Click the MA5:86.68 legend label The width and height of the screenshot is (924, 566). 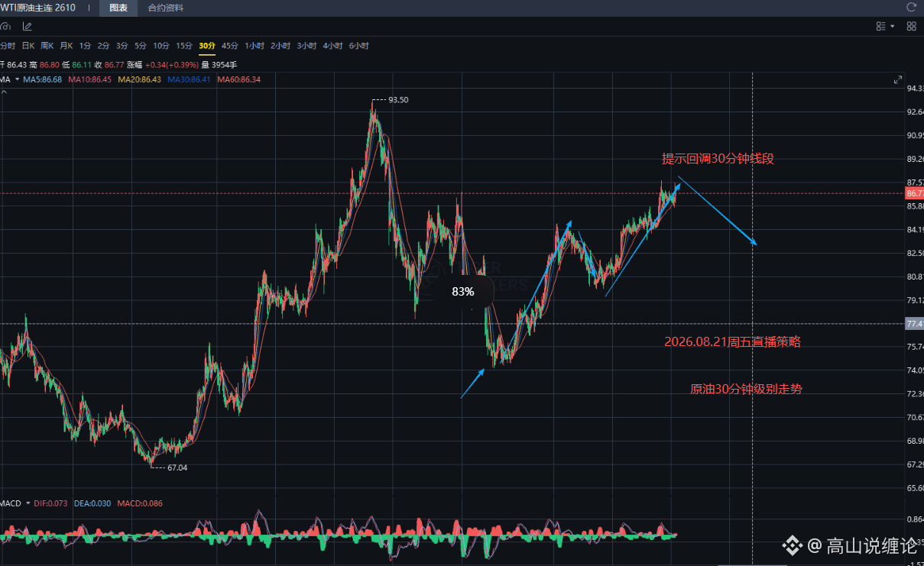42,79
